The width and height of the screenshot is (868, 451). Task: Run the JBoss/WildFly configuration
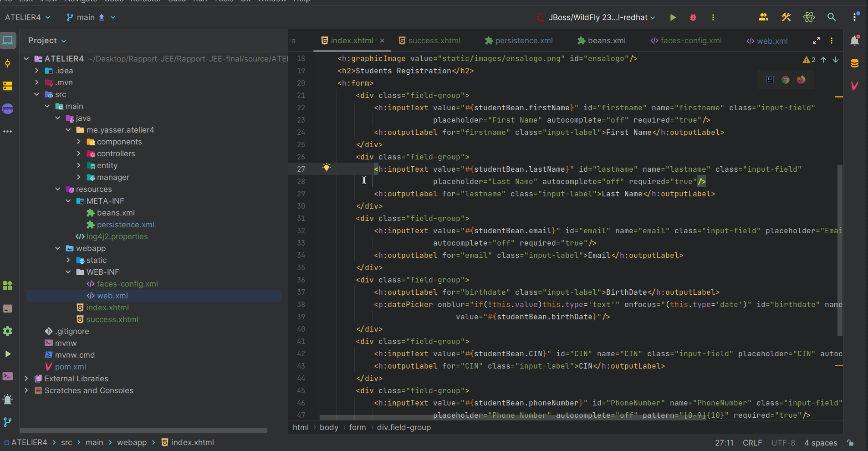click(x=673, y=17)
